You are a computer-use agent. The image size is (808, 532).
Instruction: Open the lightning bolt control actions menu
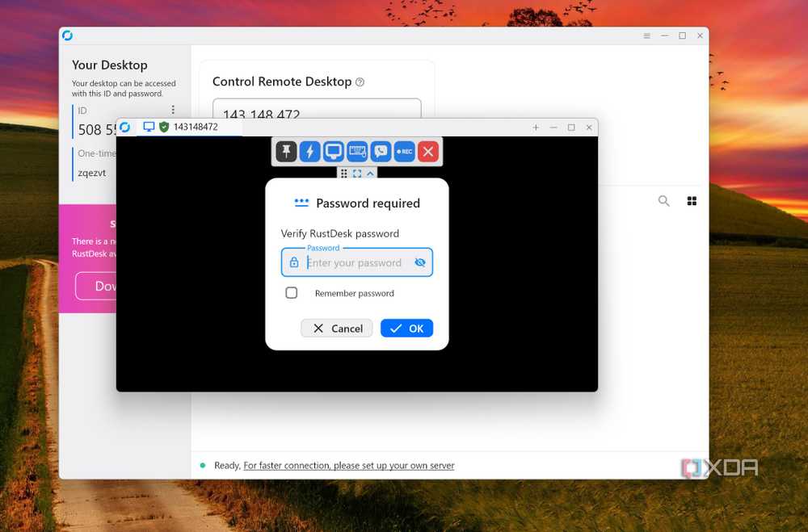coord(309,152)
